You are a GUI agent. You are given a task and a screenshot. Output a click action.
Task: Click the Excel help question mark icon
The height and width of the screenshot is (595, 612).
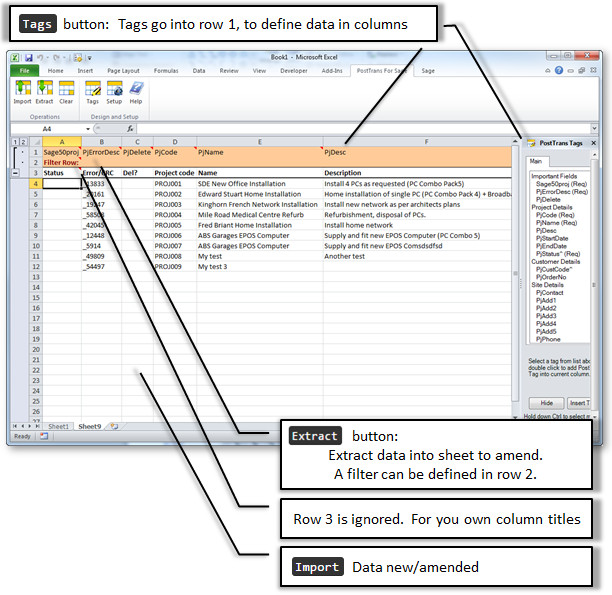559,70
